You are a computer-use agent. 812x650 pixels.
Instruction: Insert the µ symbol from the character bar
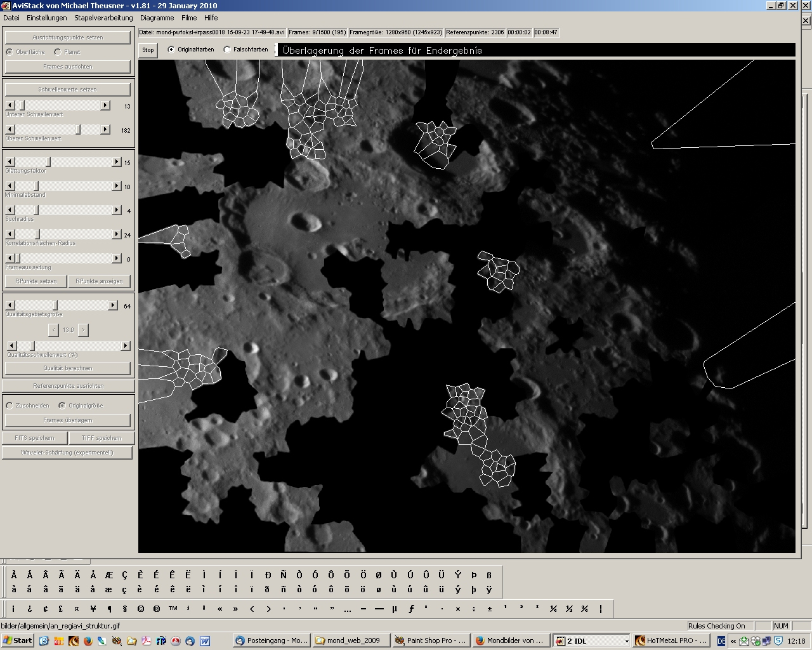(x=395, y=609)
